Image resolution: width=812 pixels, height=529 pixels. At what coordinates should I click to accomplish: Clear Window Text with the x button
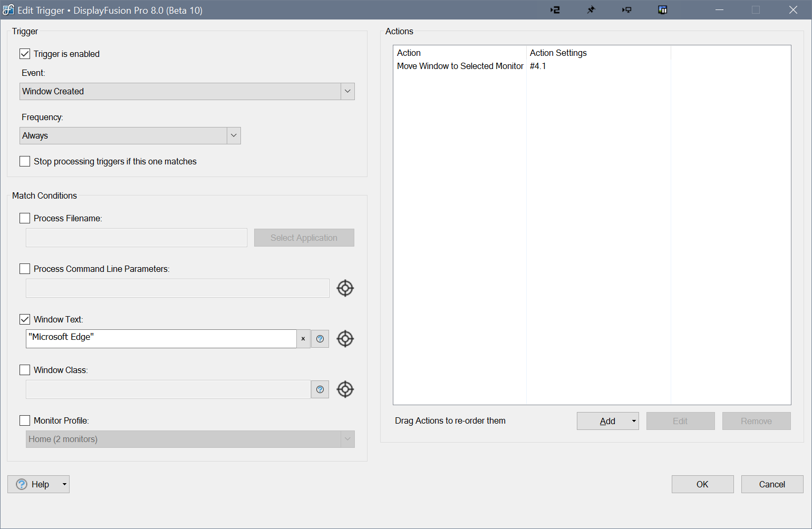pos(303,339)
